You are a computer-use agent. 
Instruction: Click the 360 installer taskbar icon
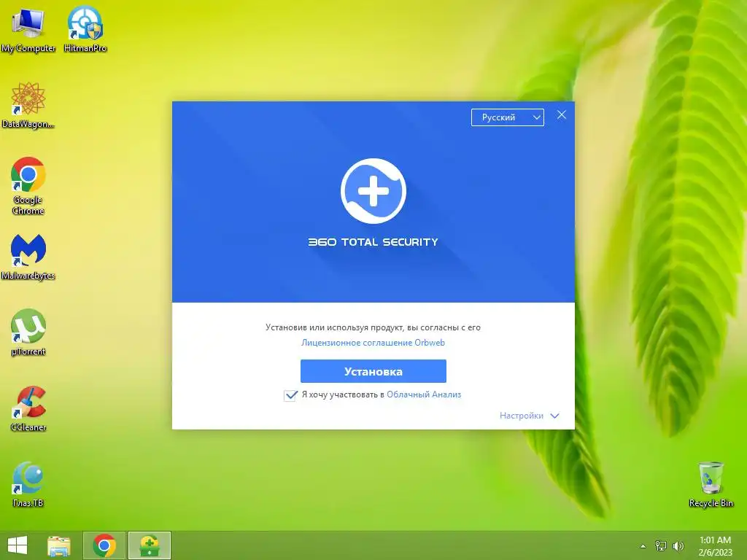pyautogui.click(x=149, y=545)
